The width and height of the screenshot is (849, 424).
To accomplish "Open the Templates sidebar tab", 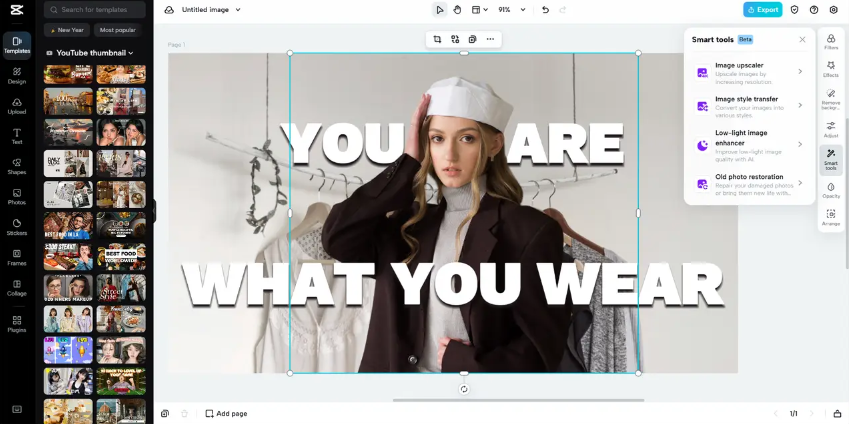I will tap(17, 45).
